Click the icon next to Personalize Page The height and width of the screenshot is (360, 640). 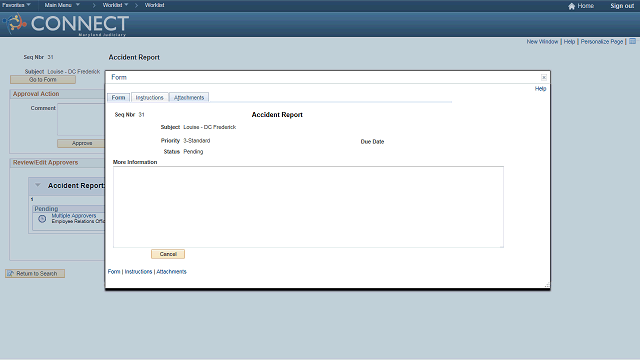pos(632,41)
